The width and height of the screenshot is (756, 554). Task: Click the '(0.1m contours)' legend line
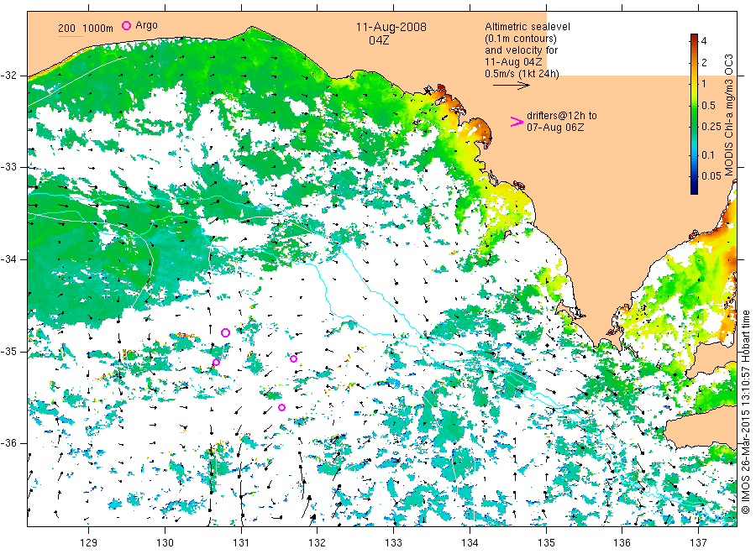(521, 39)
